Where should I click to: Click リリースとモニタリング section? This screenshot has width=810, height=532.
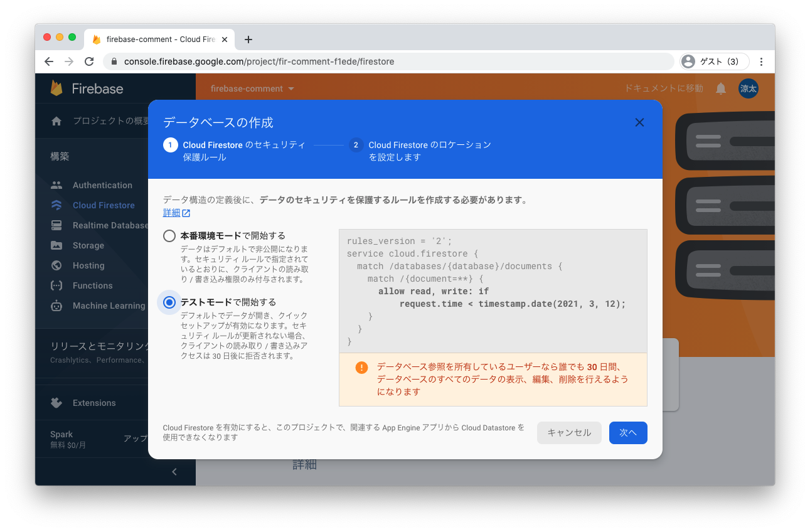pyautogui.click(x=99, y=346)
